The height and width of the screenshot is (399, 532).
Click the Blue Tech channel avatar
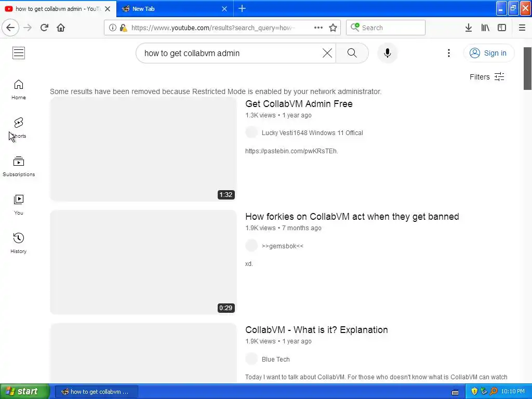[251, 358]
